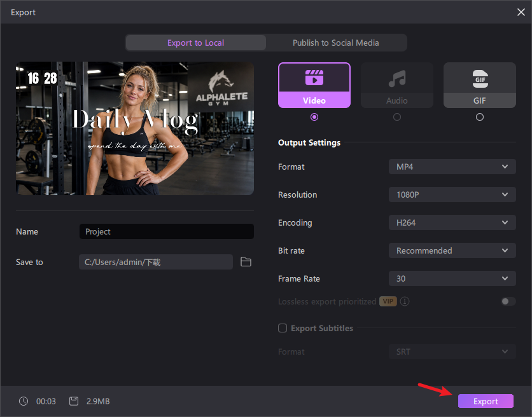The image size is (532, 417).
Task: Click the Encoding label
Action: [295, 222]
